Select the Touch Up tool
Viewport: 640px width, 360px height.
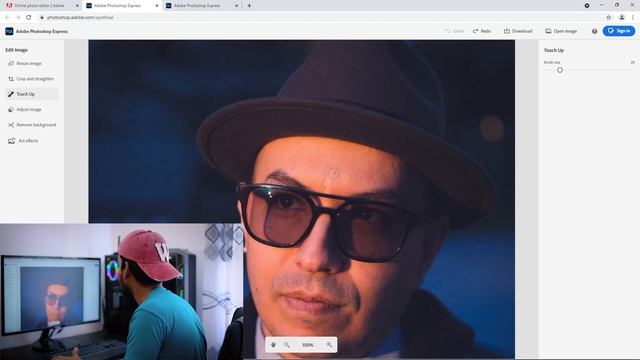pyautogui.click(x=31, y=94)
